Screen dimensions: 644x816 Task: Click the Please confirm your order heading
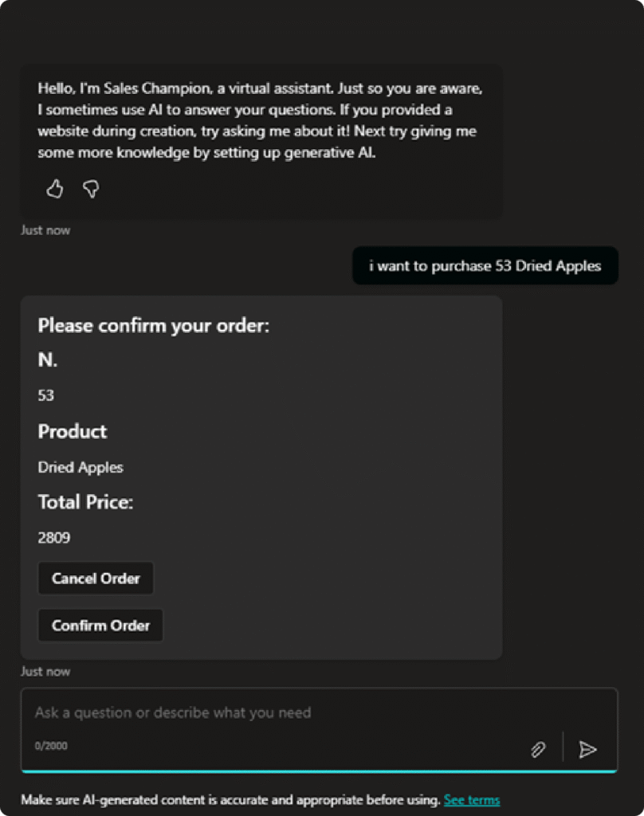coord(154,326)
